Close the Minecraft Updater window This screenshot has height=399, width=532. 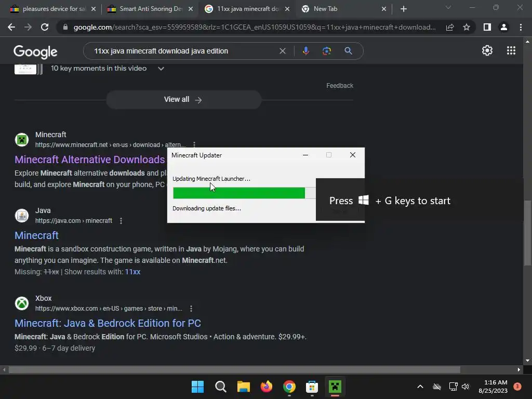tap(353, 155)
